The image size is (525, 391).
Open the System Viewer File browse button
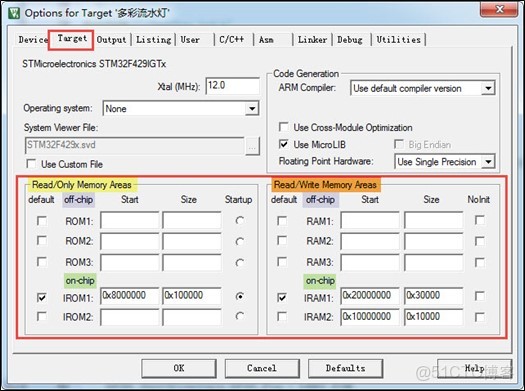pos(252,146)
